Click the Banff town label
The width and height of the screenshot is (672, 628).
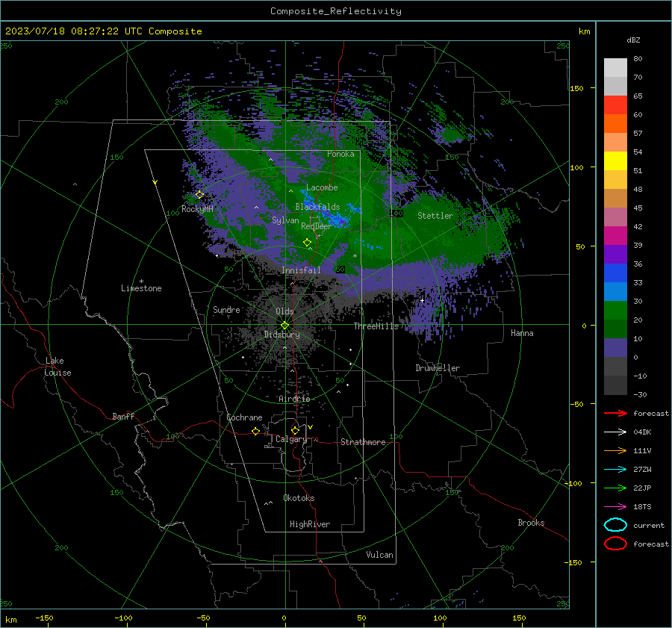tap(123, 417)
